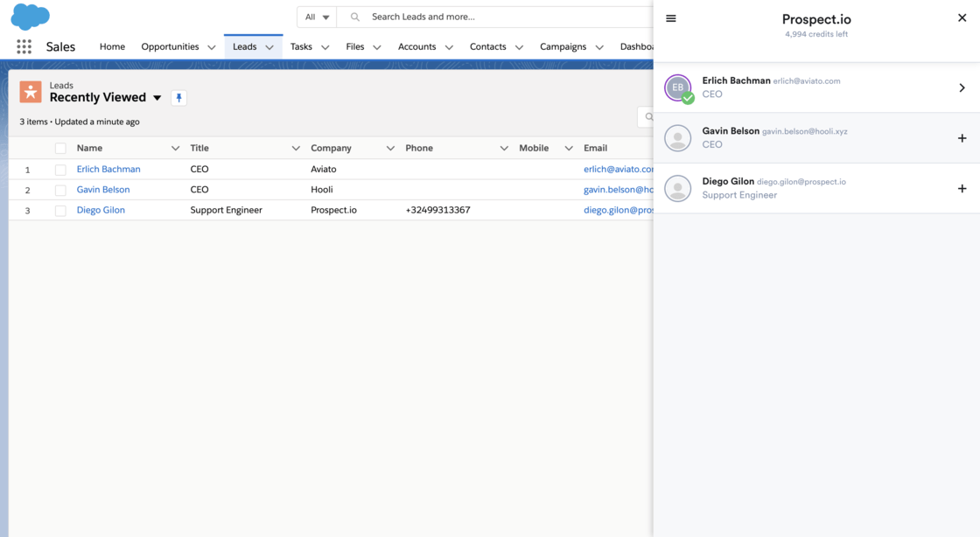Go to the Home tab
Screen dimensions: 980x537
coord(113,47)
